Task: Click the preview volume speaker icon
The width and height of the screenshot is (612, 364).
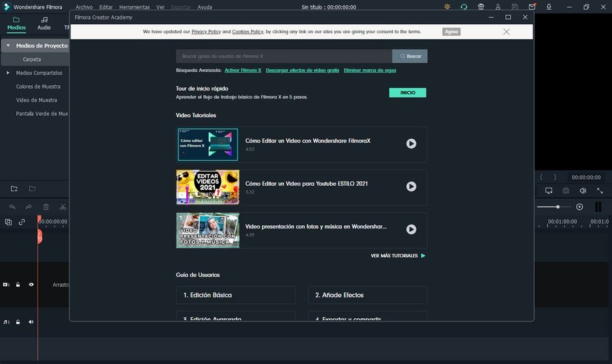Action: [583, 191]
